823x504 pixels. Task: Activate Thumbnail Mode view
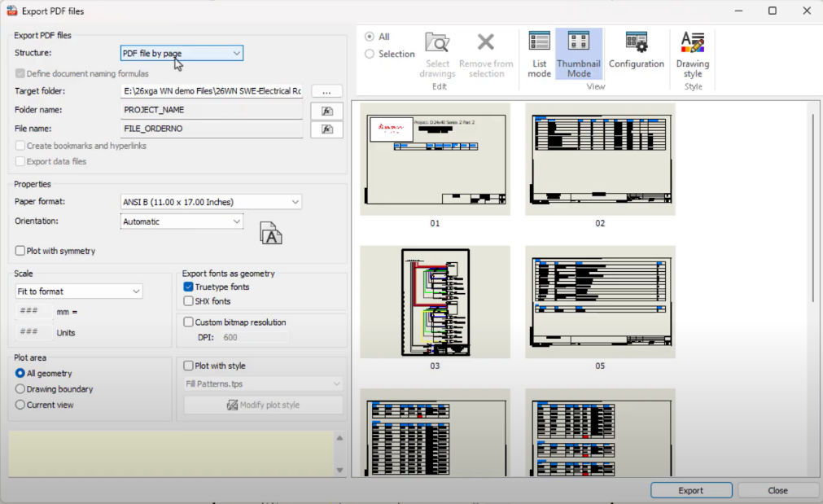pos(579,54)
